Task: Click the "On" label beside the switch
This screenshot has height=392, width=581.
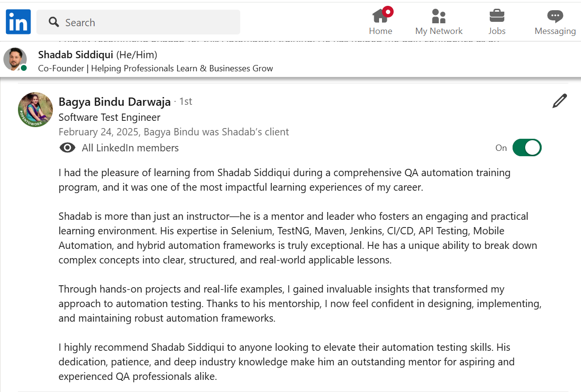Action: coord(501,148)
